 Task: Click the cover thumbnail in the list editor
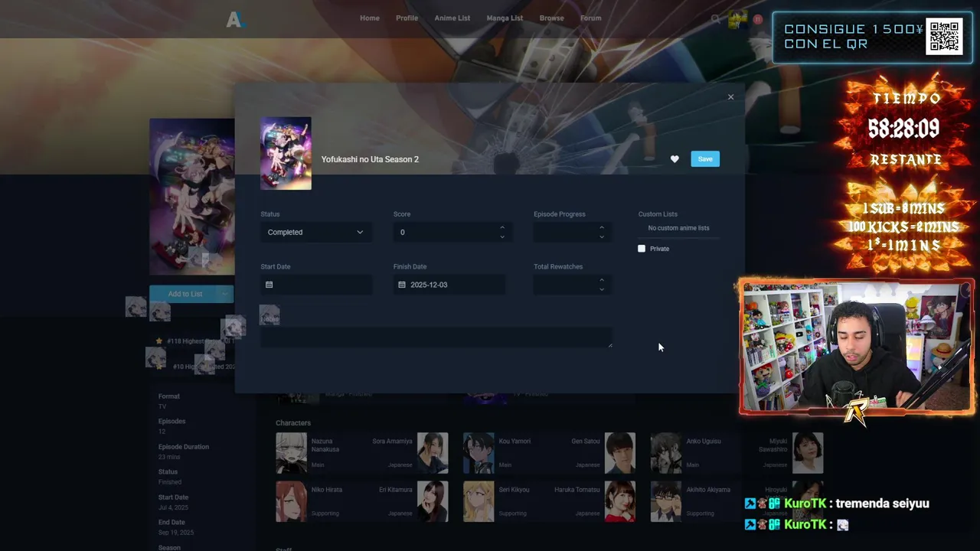[x=286, y=153]
